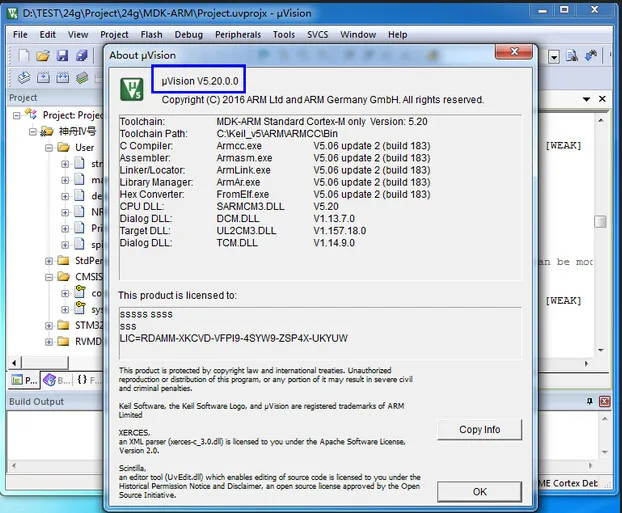Click the StdPer group folder icon

63,260
